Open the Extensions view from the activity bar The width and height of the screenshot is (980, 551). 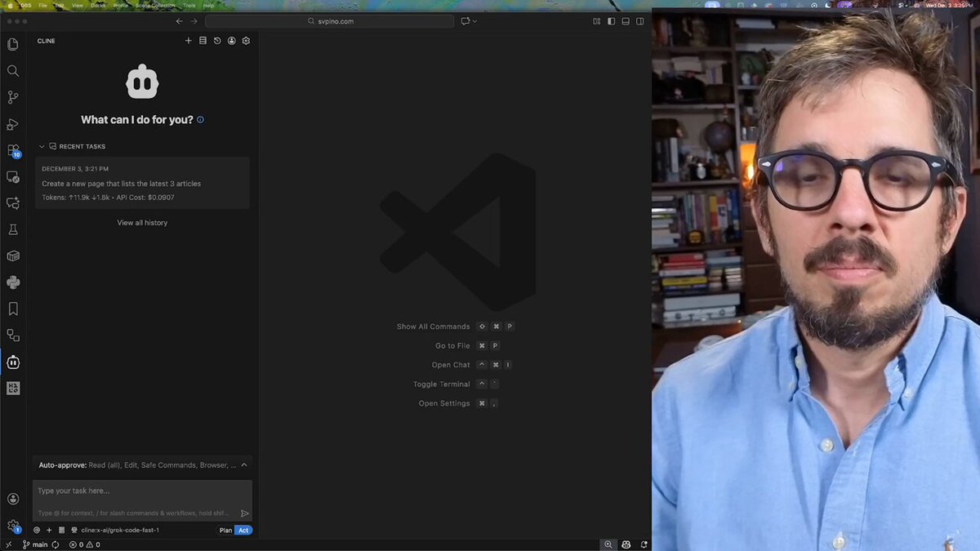point(12,150)
